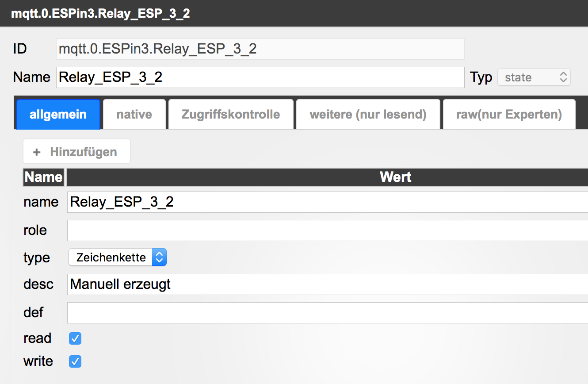Open the raw(nur Experten) tab

coord(509,115)
